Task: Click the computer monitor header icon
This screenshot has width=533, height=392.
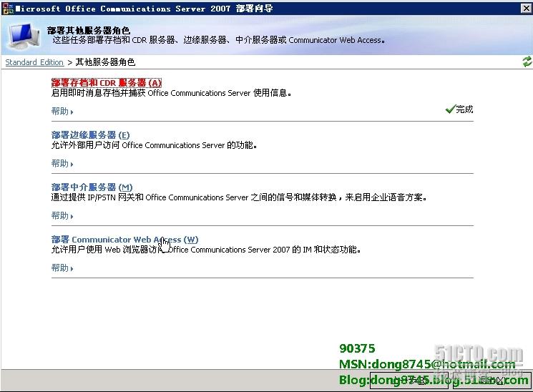Action: pyautogui.click(x=24, y=36)
